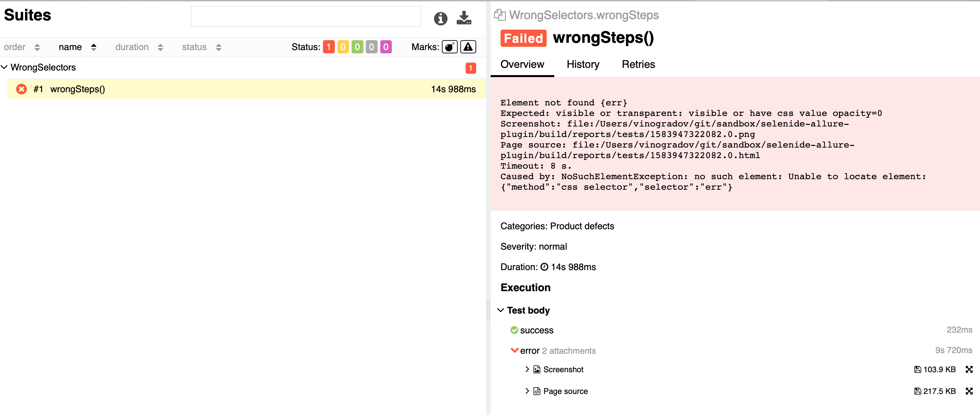Collapse the WrongSelectors suite
The width and height of the screenshot is (980, 415).
4,67
